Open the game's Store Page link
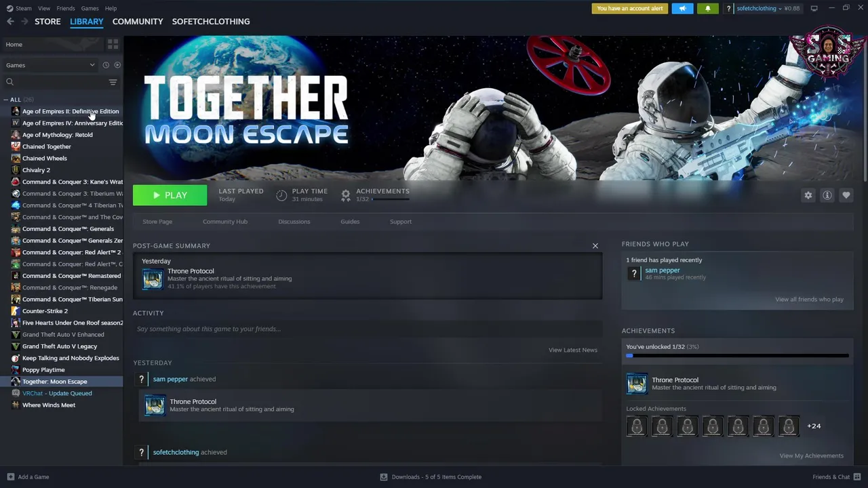Viewport: 868px width, 488px height. [x=157, y=222]
